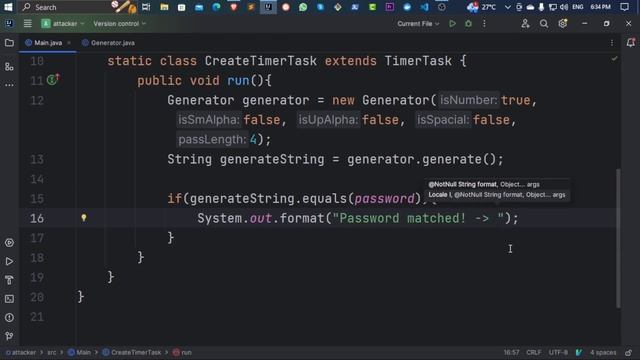Open WhatsApp from the Windows taskbar
The width and height of the screenshot is (640, 360).
tap(303, 7)
